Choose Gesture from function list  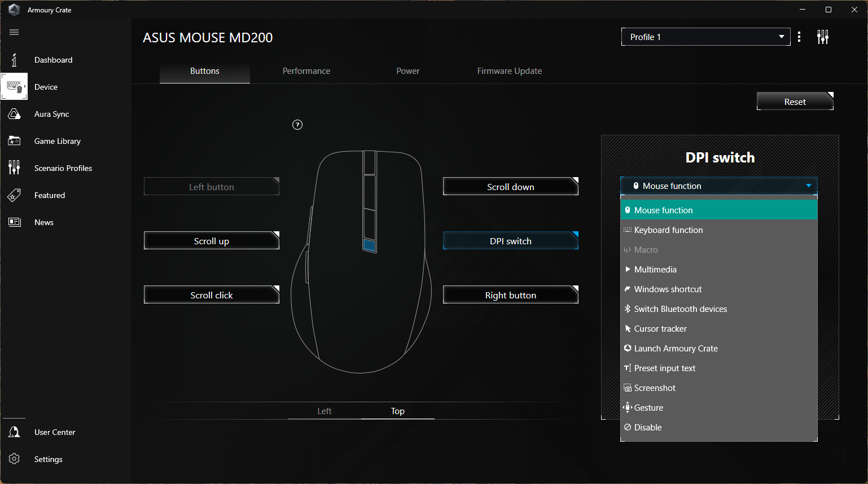tap(718, 407)
